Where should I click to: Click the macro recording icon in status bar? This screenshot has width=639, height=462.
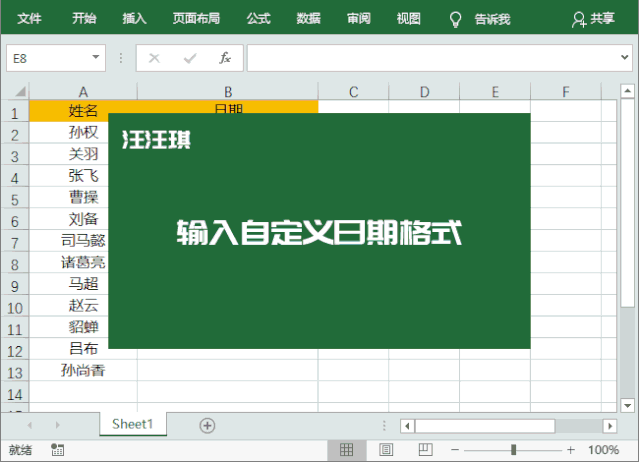pos(57,450)
